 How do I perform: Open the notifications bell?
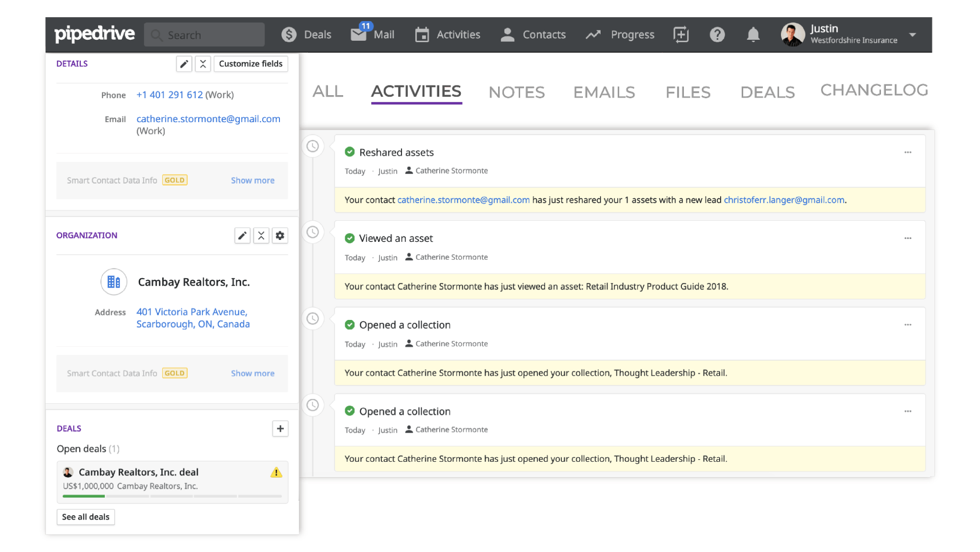click(753, 35)
